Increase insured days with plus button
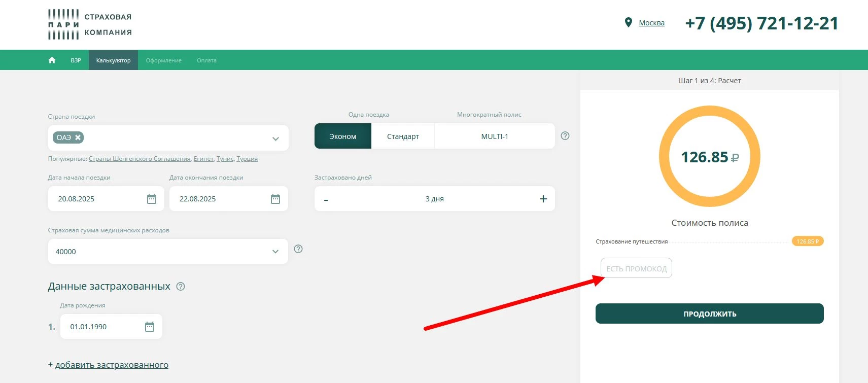The image size is (868, 383). tap(543, 199)
